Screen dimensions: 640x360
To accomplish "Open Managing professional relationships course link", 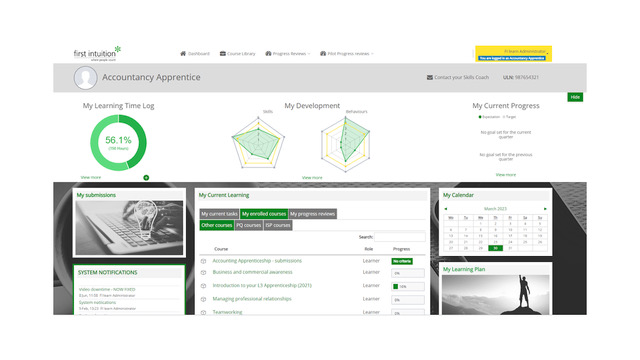I will click(x=252, y=299).
